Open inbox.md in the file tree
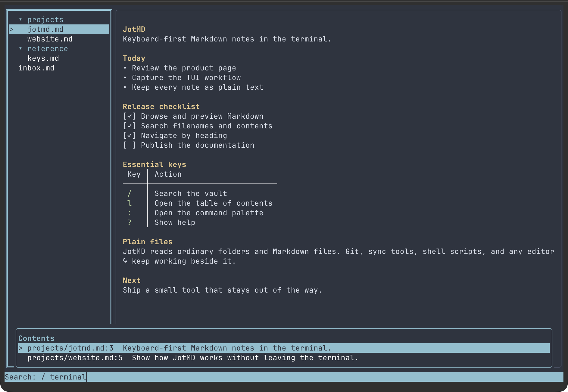Image resolution: width=568 pixels, height=392 pixels. pos(36,68)
